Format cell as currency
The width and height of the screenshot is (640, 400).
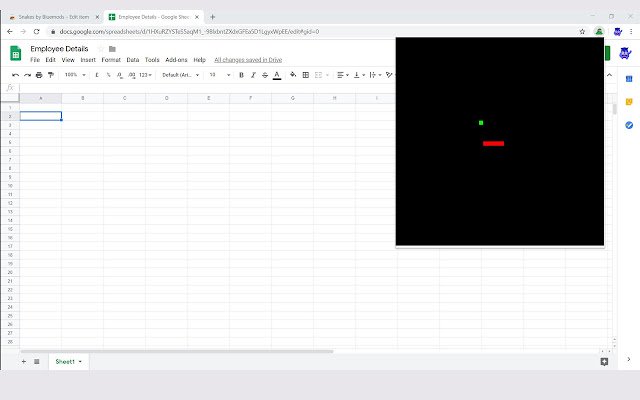pyautogui.click(x=97, y=75)
